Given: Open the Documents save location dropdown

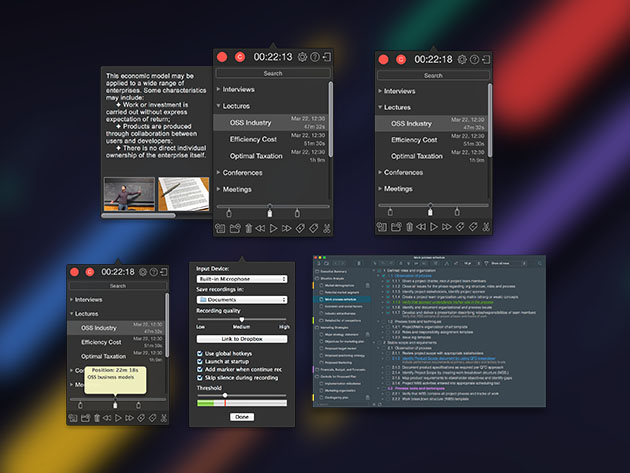Looking at the screenshot, I should [242, 300].
